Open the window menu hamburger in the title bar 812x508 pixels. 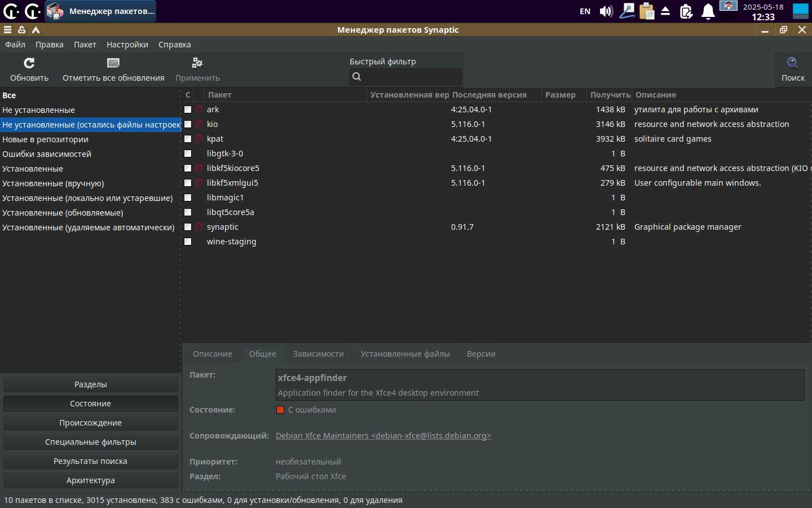point(7,30)
